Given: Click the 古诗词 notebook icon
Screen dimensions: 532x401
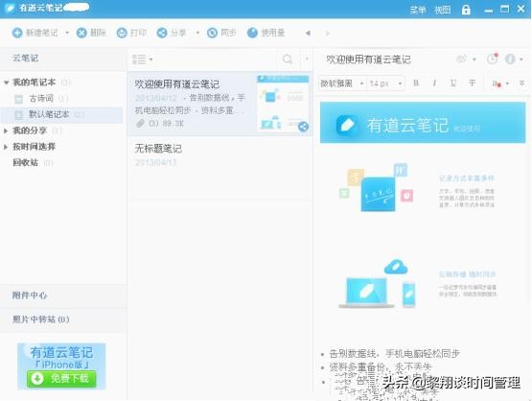Looking at the screenshot, I should [18, 99].
